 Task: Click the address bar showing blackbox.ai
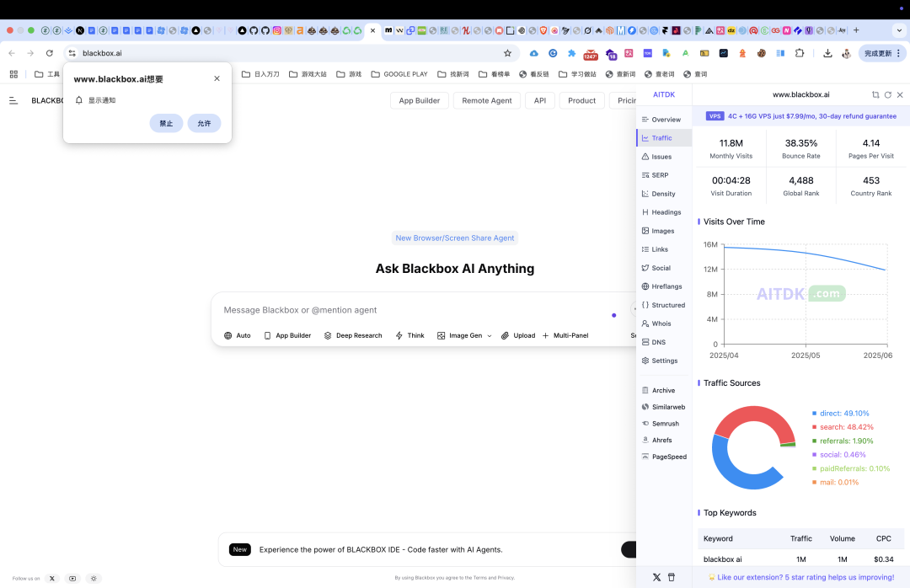(x=290, y=53)
